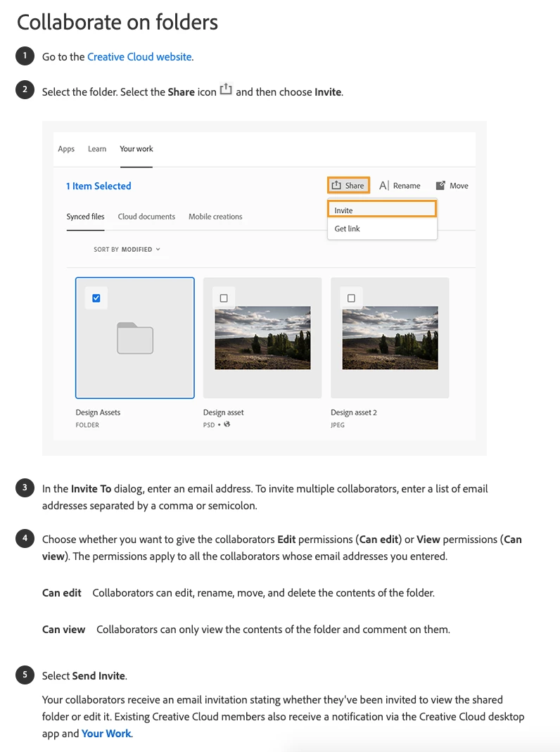Open the Synced files tab
This screenshot has width=560, height=752.
[85, 216]
